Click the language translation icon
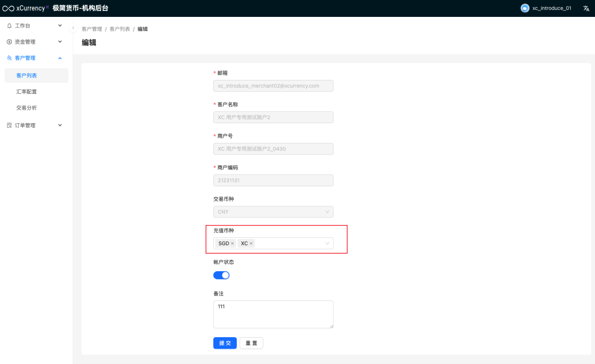 click(x=586, y=8)
